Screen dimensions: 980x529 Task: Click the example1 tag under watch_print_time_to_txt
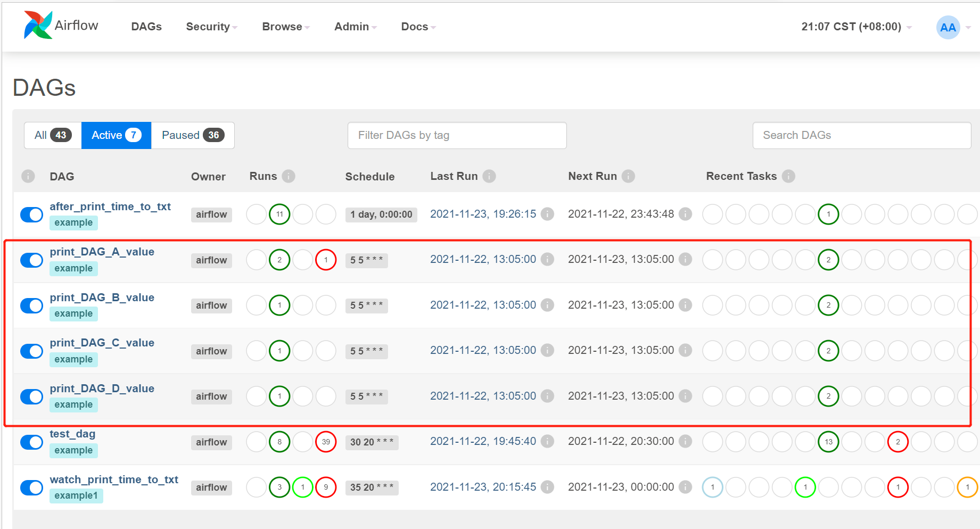click(76, 495)
